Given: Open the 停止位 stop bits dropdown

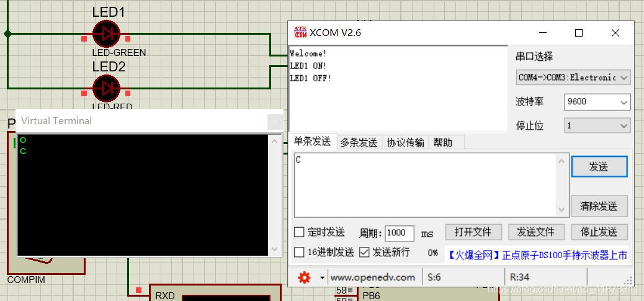Looking at the screenshot, I should [x=597, y=125].
